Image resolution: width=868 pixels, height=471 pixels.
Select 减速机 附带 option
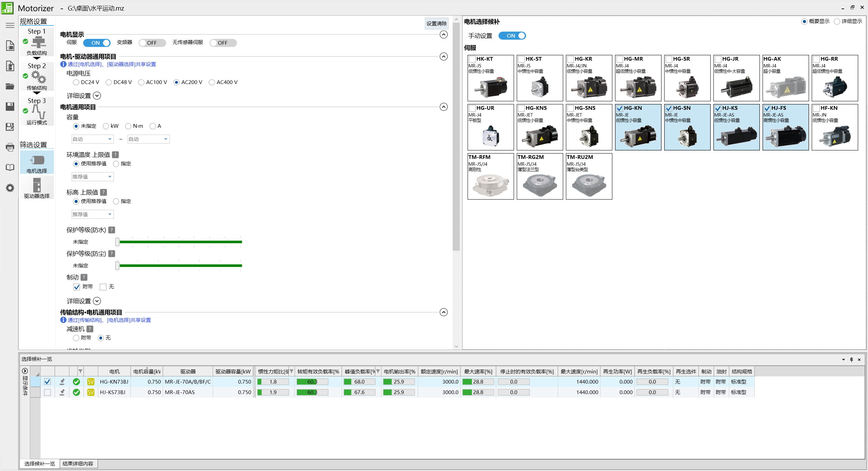pyautogui.click(x=76, y=338)
